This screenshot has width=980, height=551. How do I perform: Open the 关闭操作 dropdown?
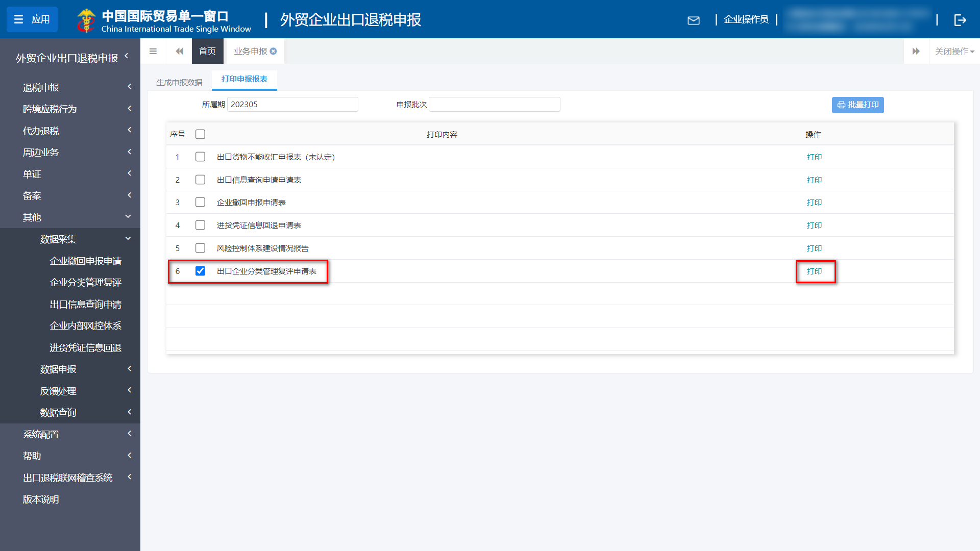click(x=954, y=51)
